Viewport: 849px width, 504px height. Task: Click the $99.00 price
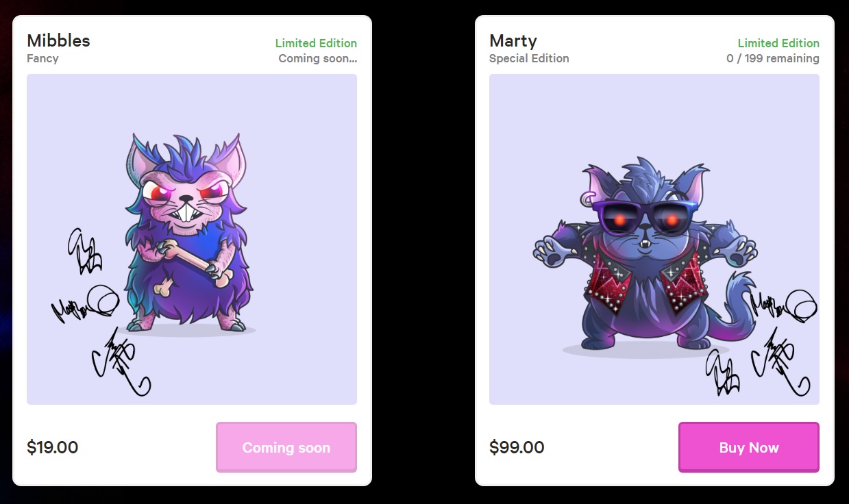click(517, 447)
